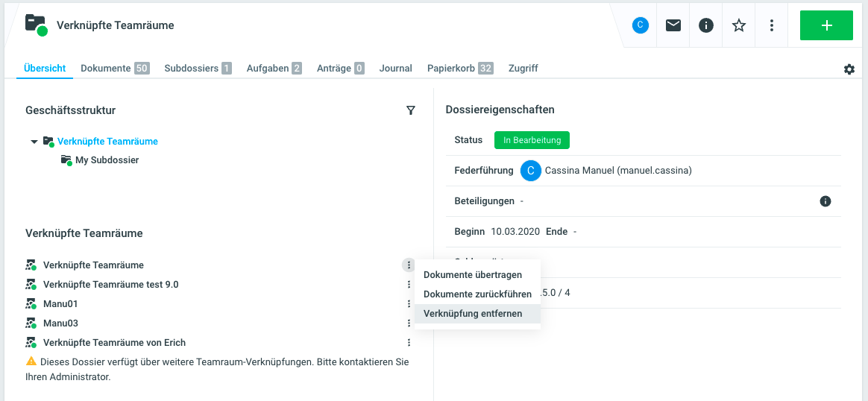Click the green plus add button
868x401 pixels.
click(826, 25)
